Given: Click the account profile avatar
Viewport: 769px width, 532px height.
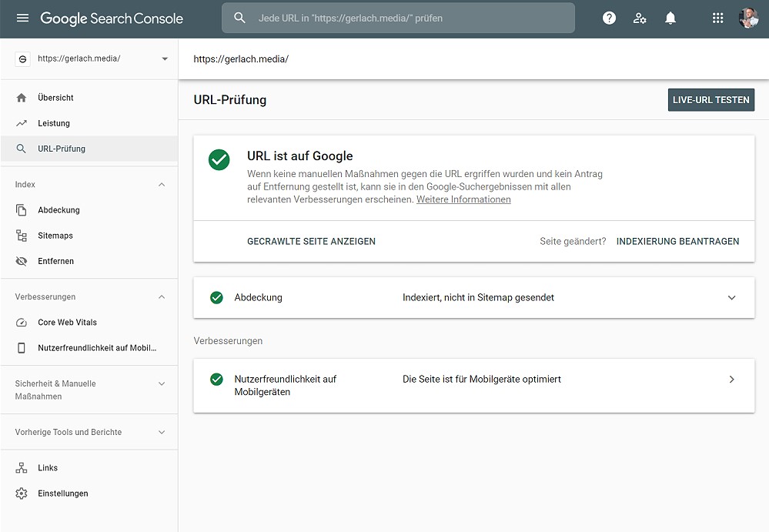Looking at the screenshot, I should [748, 18].
